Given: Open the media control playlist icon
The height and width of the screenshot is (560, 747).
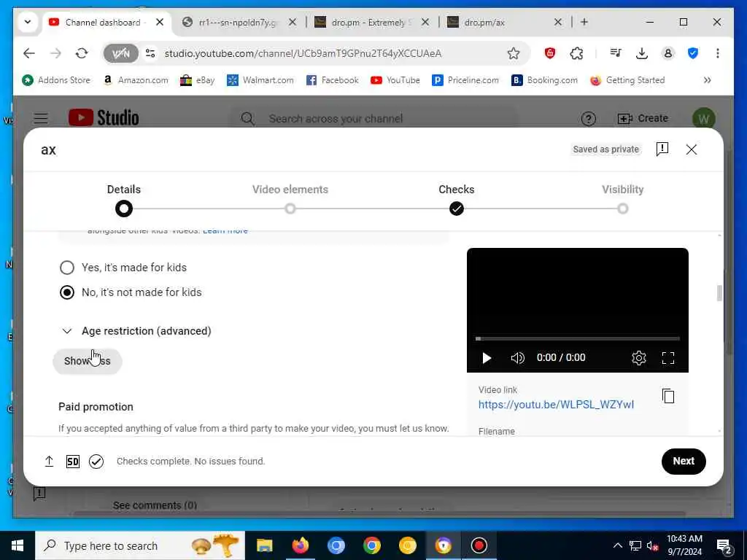Looking at the screenshot, I should point(616,53).
